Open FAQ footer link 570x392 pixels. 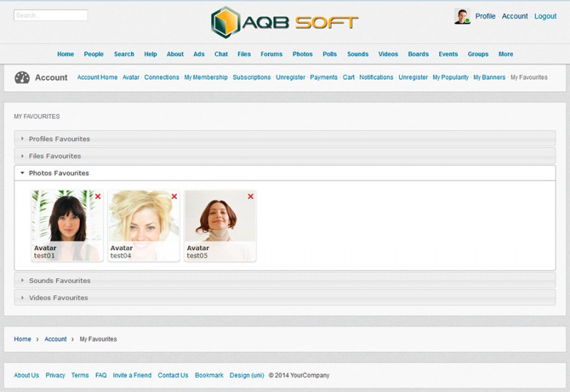(x=100, y=375)
